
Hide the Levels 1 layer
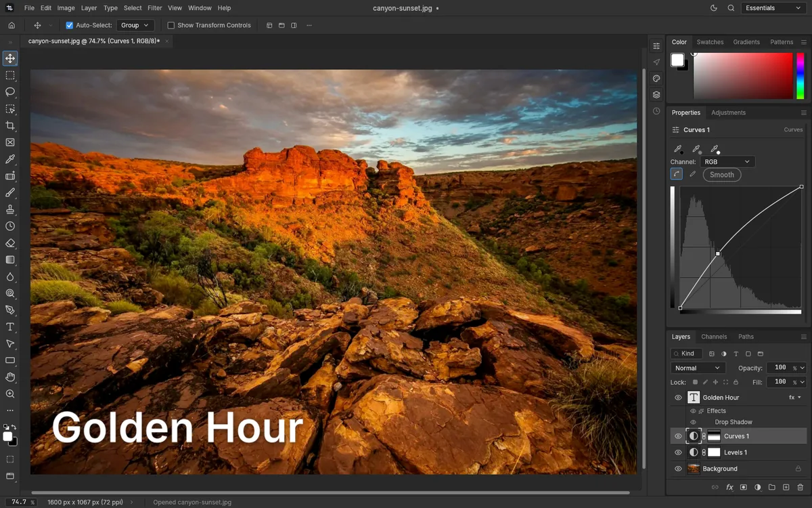[678, 452]
